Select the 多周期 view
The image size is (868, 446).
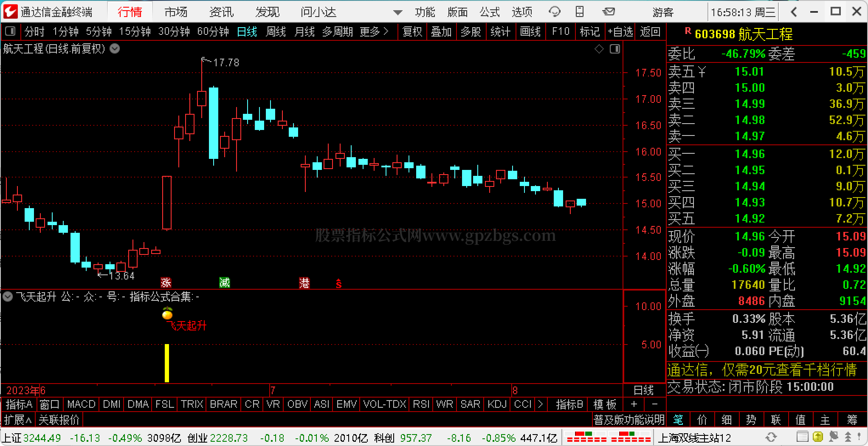[x=337, y=31]
